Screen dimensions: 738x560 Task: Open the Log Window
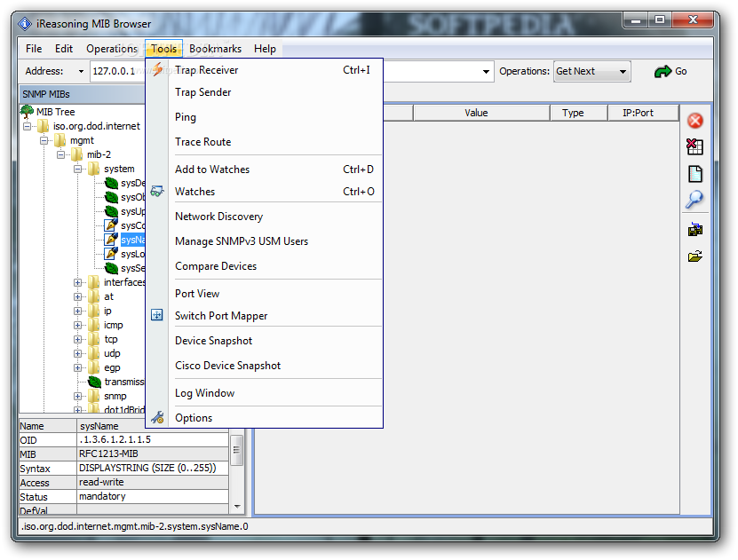click(x=205, y=393)
